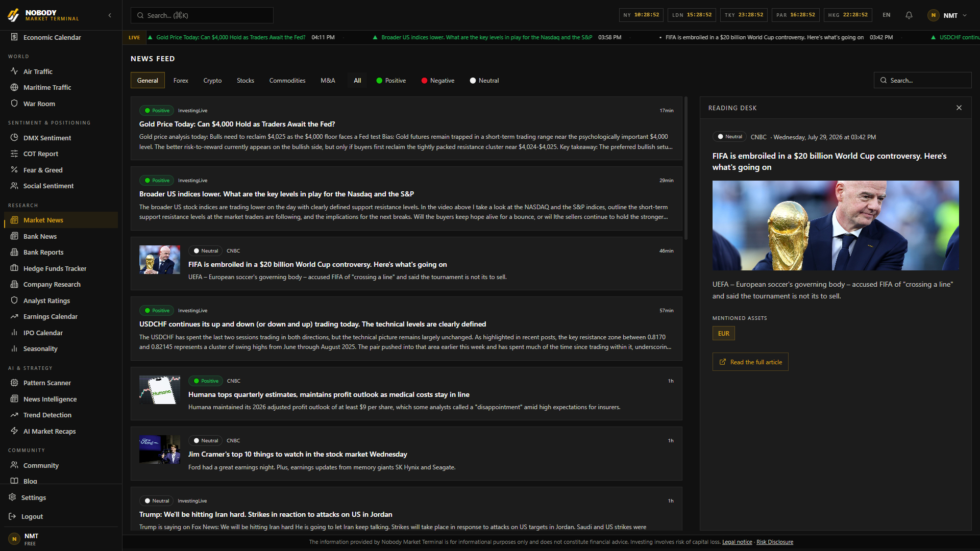
Task: Open News Intelligence icon
Action: coord(14,399)
